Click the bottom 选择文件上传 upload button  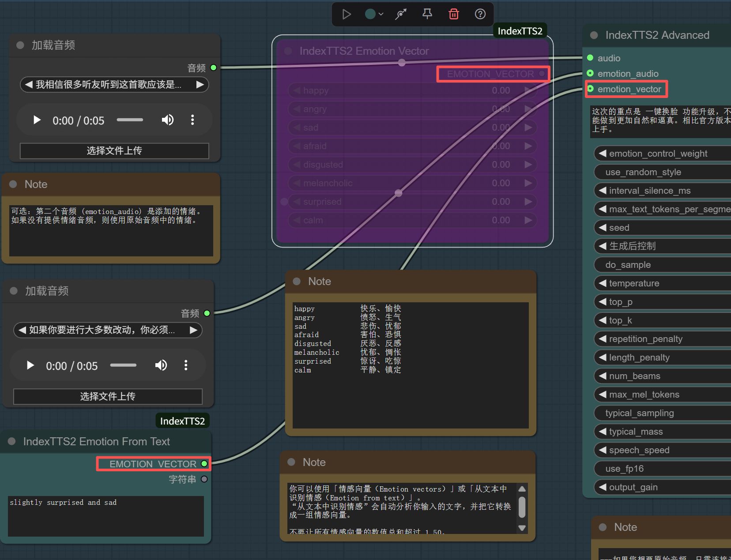108,396
